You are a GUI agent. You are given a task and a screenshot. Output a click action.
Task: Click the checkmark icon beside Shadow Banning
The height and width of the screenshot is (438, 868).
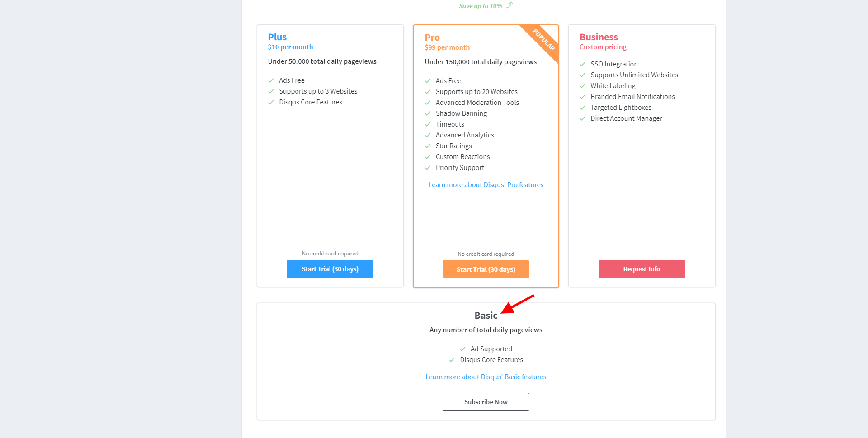click(428, 113)
